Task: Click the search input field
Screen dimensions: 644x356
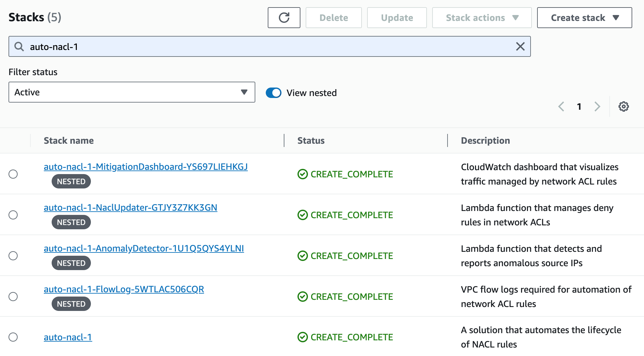Action: 269,46
